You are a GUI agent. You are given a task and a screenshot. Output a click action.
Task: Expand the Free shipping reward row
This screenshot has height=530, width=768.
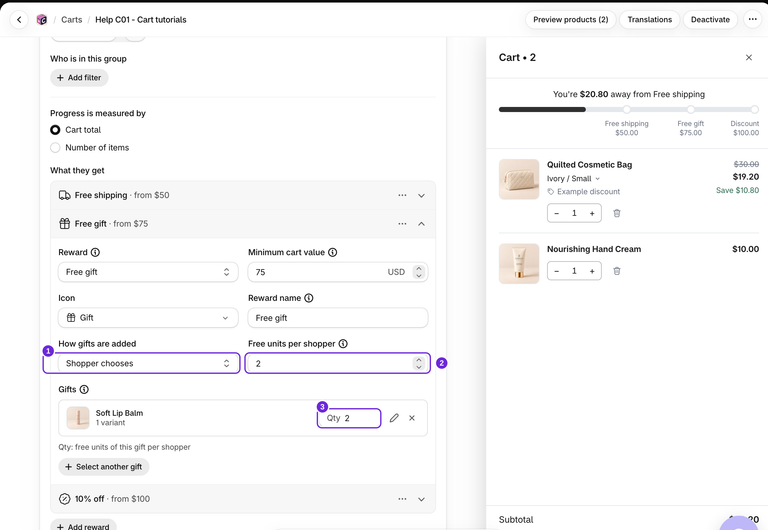click(x=421, y=195)
